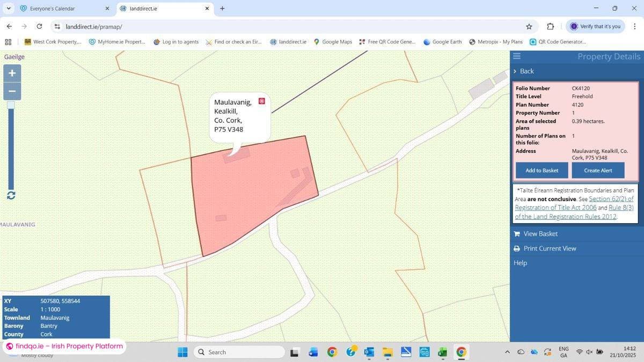
Task: Click the printer icon for Print Current View
Action: click(516, 248)
